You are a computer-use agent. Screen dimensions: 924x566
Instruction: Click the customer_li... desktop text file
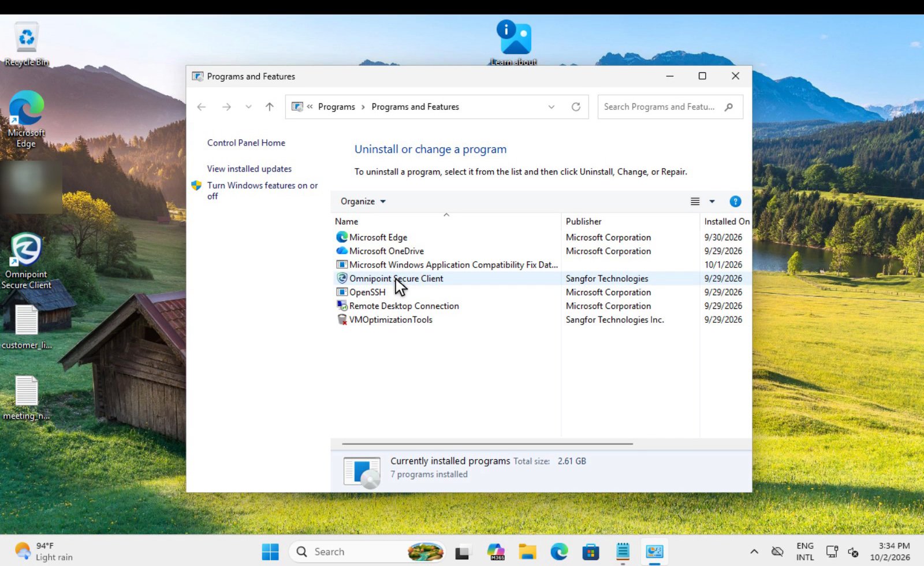(27, 327)
